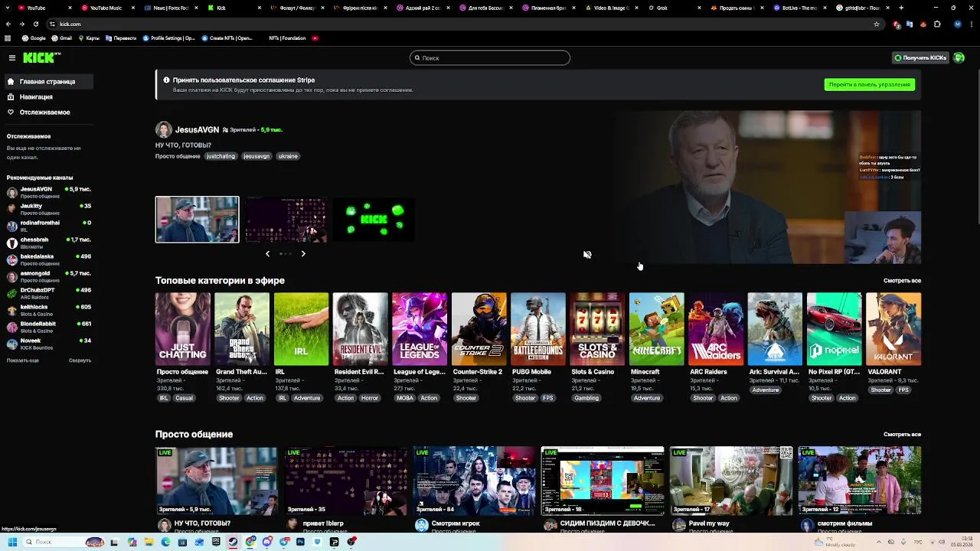Click the ukraine tag
Image resolution: width=980 pixels, height=551 pixels.
pyautogui.click(x=288, y=156)
